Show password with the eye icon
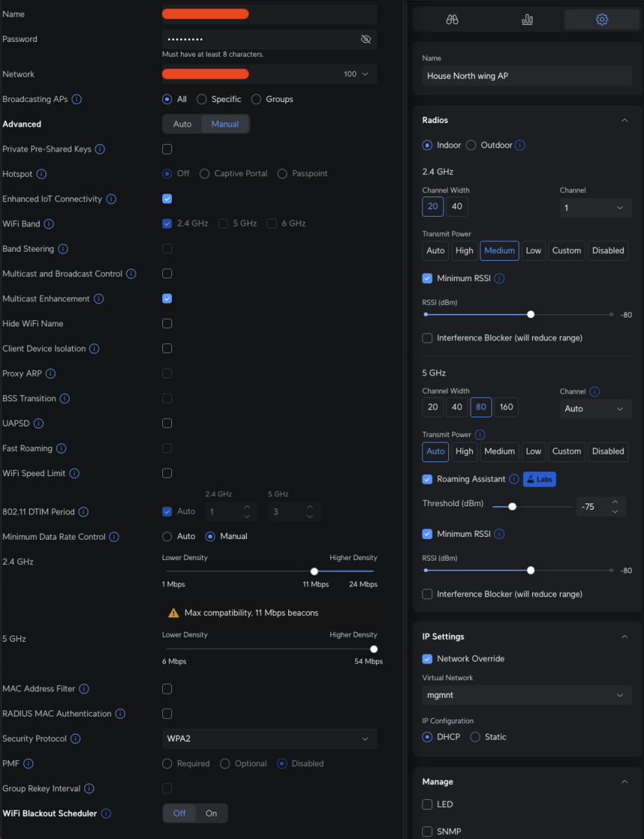 366,39
